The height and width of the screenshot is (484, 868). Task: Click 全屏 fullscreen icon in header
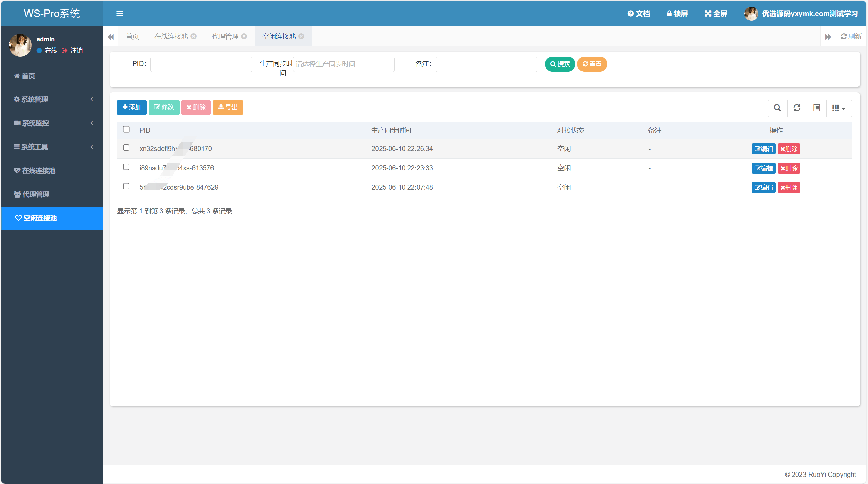coord(708,14)
